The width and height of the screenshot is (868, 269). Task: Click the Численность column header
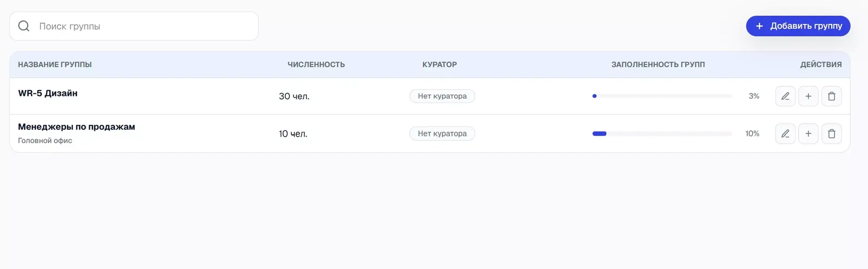(x=316, y=65)
